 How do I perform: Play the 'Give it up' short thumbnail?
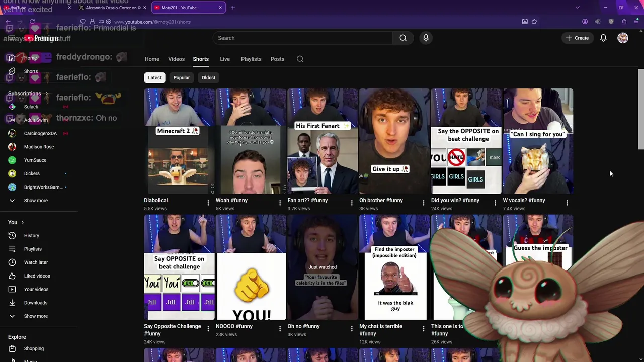394,141
